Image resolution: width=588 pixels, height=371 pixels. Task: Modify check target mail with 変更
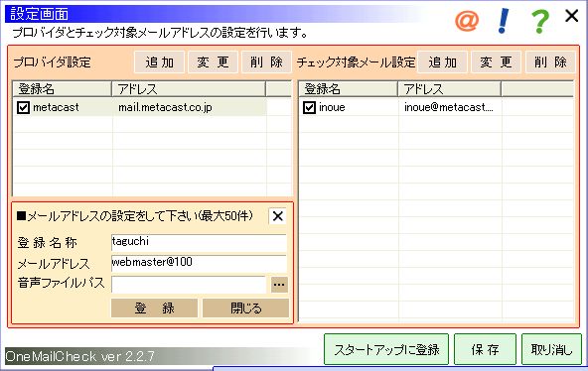[x=497, y=62]
